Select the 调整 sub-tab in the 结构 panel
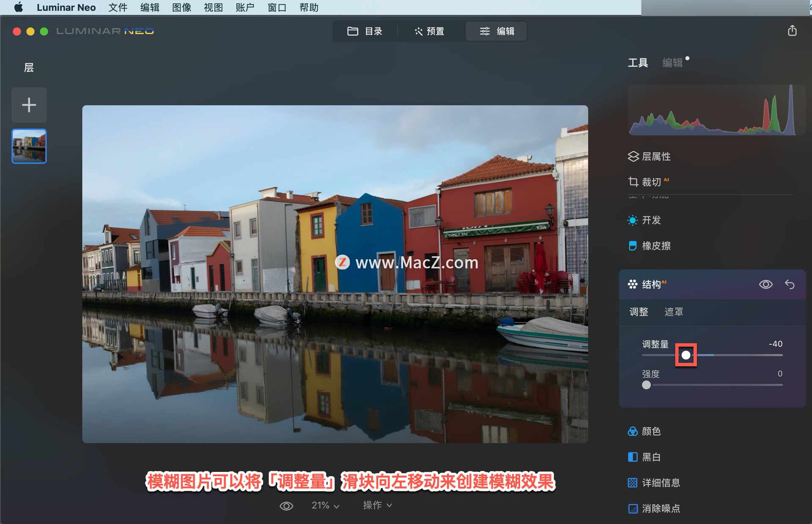Screen dimensions: 812x524 (639, 312)
